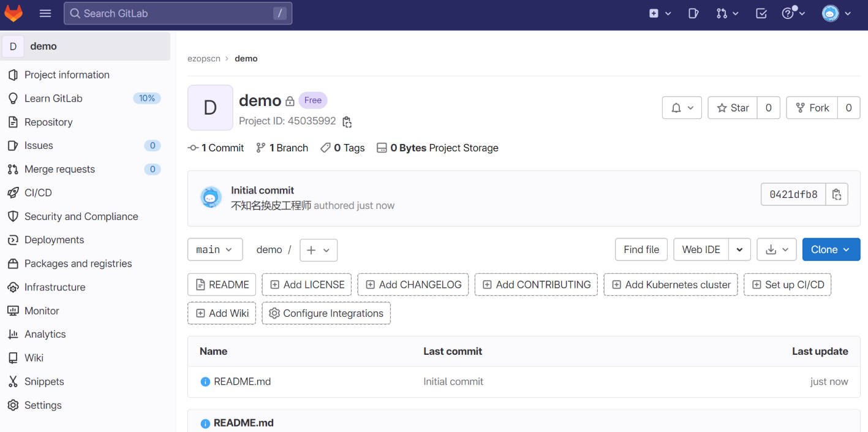Click the Find file button
The height and width of the screenshot is (432, 868).
(x=641, y=249)
